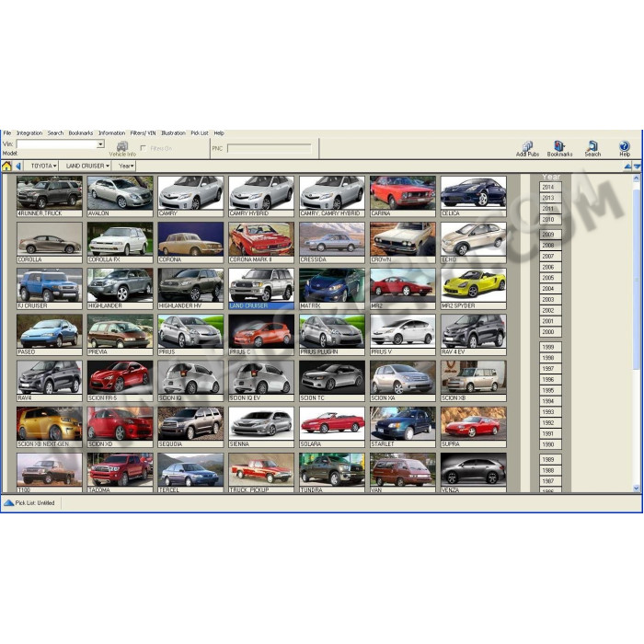This screenshot has height=644, width=644.
Task: Select year 1995 button
Action: click(x=550, y=391)
